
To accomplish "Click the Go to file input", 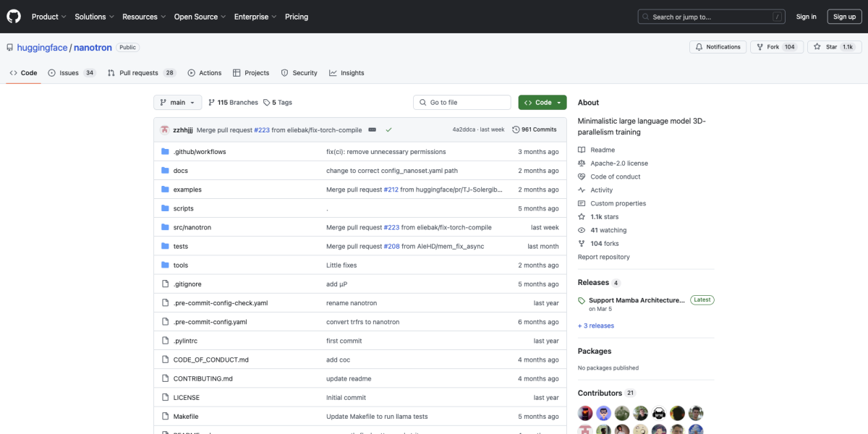I will 463,103.
